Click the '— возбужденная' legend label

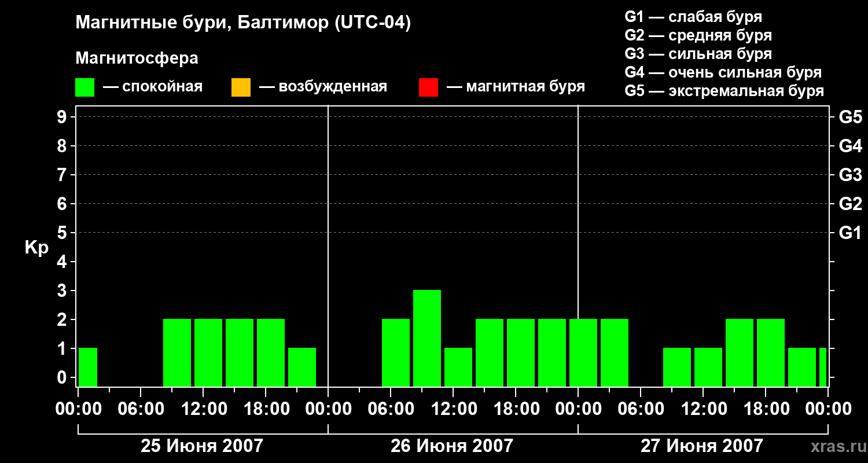pyautogui.click(x=323, y=87)
